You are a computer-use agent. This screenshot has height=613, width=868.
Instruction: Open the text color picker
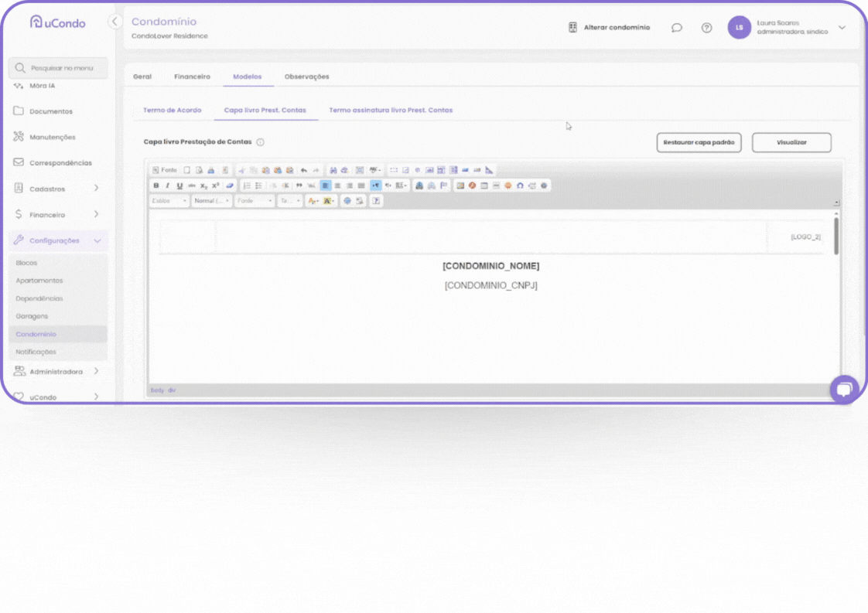pyautogui.click(x=313, y=201)
